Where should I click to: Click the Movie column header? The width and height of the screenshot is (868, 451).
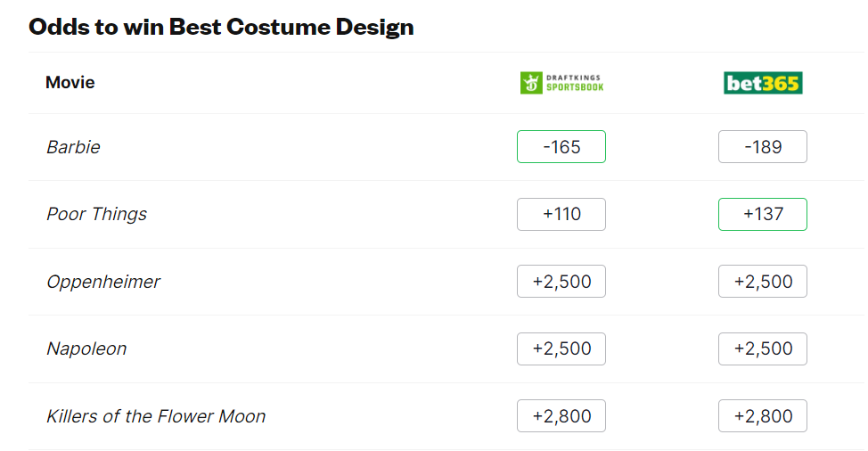(70, 83)
